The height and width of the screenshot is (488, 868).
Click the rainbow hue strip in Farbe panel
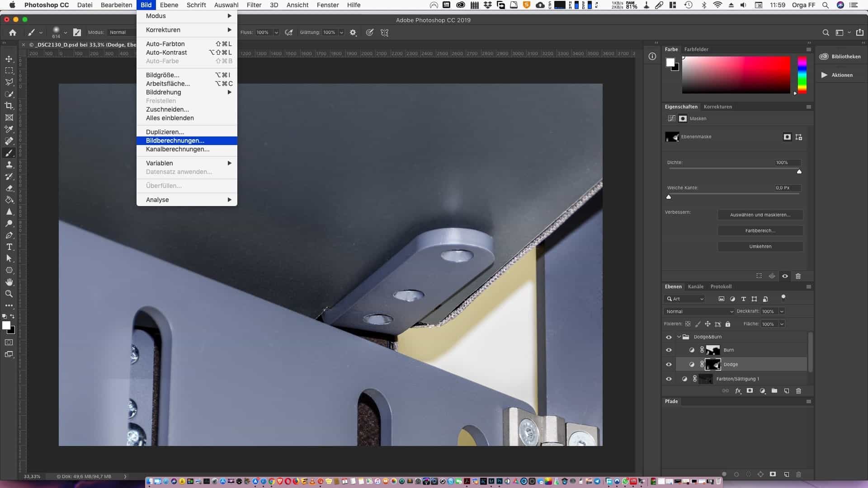point(802,75)
